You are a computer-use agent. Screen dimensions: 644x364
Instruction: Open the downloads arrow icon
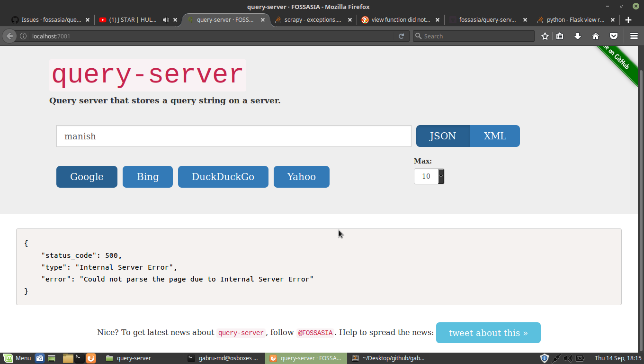click(x=578, y=36)
